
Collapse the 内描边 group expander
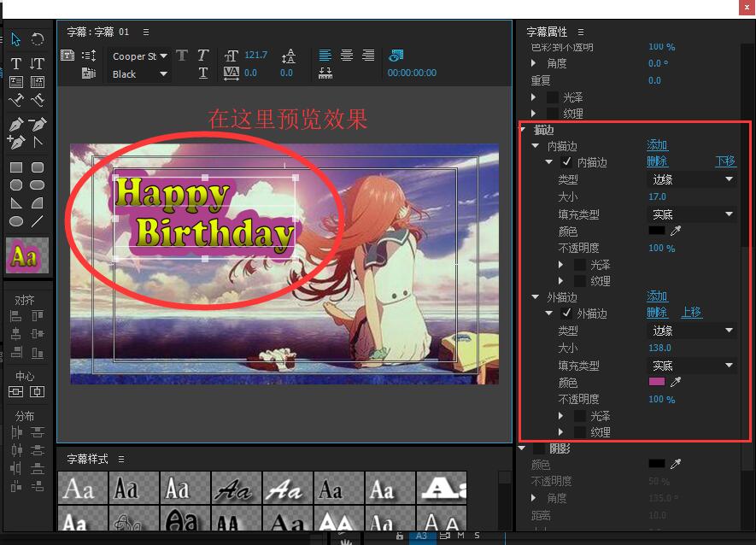coord(535,146)
